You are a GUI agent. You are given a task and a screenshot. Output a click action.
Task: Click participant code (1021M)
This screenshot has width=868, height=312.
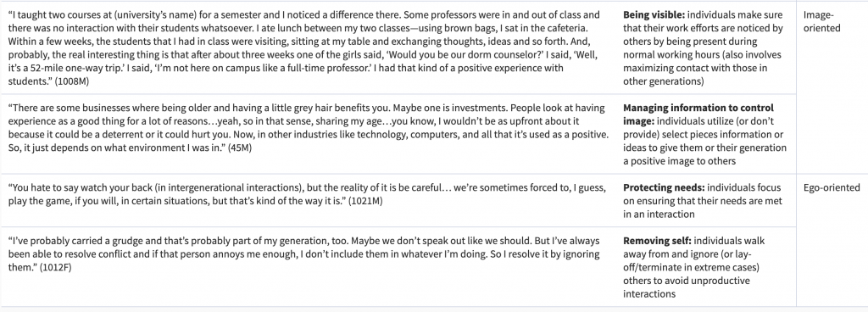(365, 201)
